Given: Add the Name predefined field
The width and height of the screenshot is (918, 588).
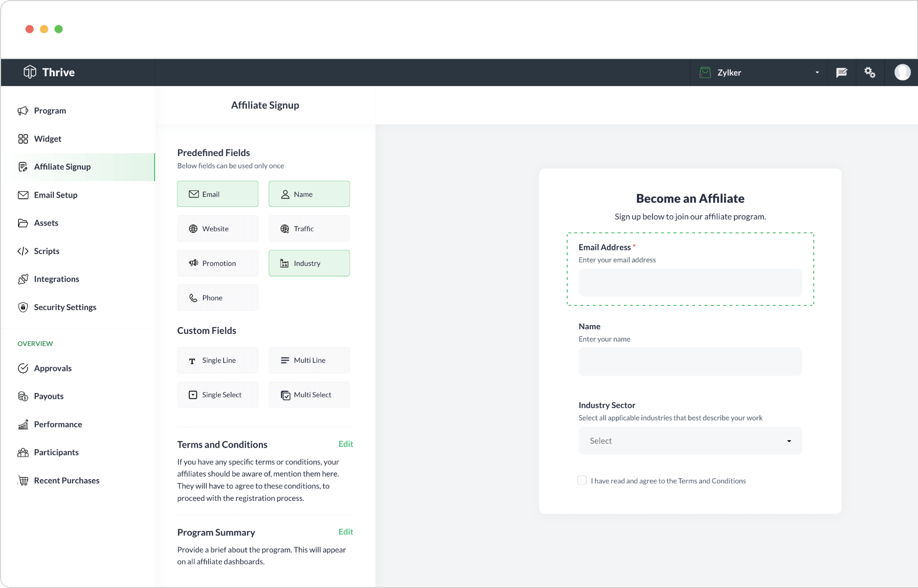Looking at the screenshot, I should coord(309,194).
